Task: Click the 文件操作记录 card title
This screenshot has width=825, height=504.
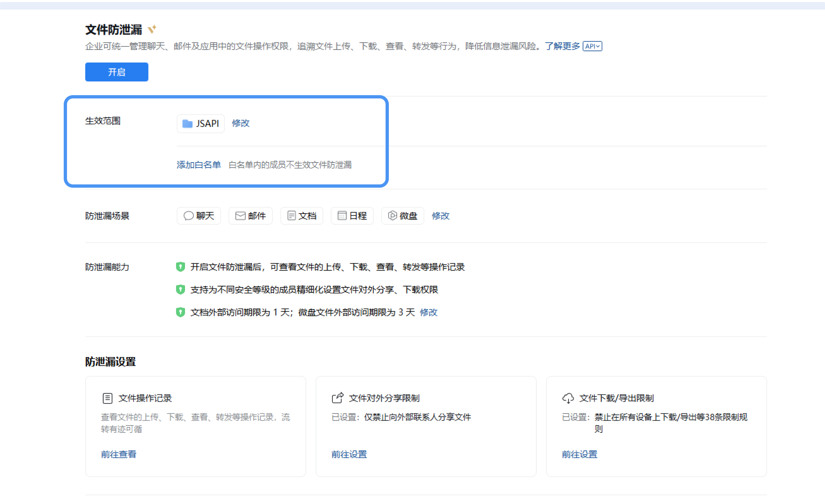Action: click(145, 398)
